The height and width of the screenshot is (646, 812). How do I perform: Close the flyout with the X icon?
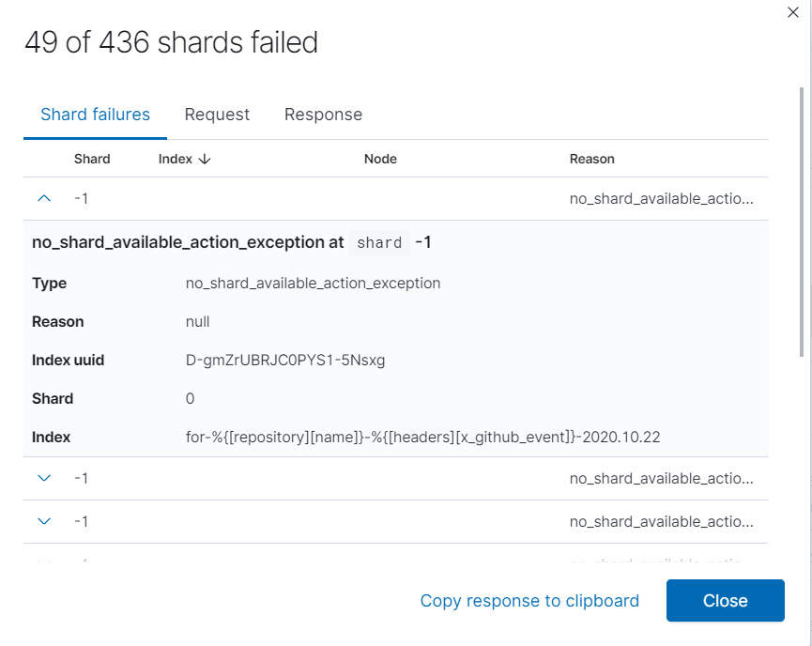point(794,10)
